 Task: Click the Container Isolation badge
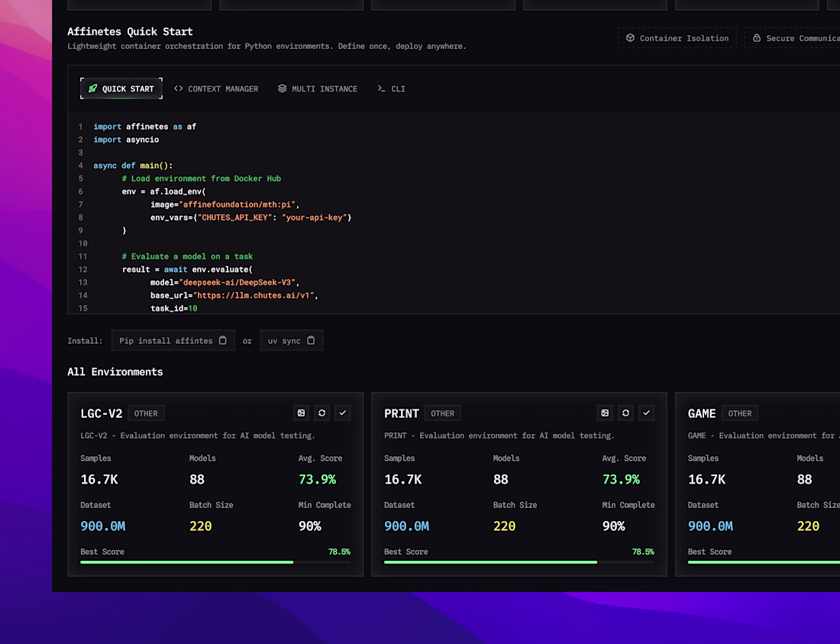[677, 38]
